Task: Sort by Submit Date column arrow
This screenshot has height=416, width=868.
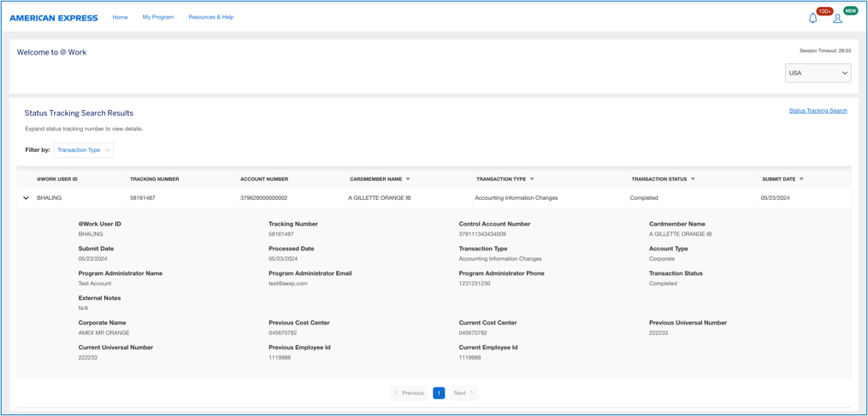Action: (801, 179)
